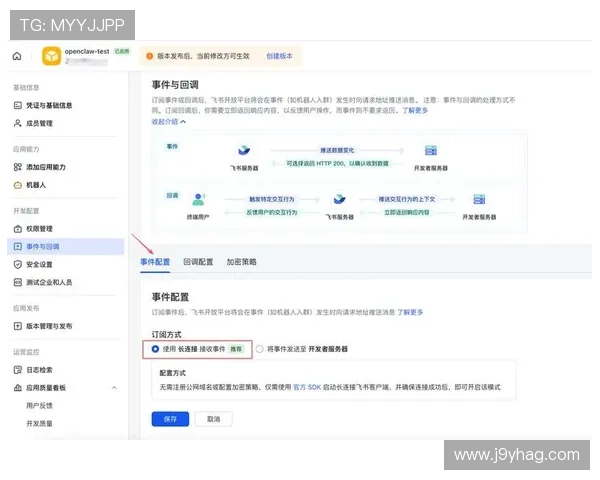Image resolution: width=600 pixels, height=480 pixels.
Task: Open 开发质量 submenu item
Action: coord(39,424)
